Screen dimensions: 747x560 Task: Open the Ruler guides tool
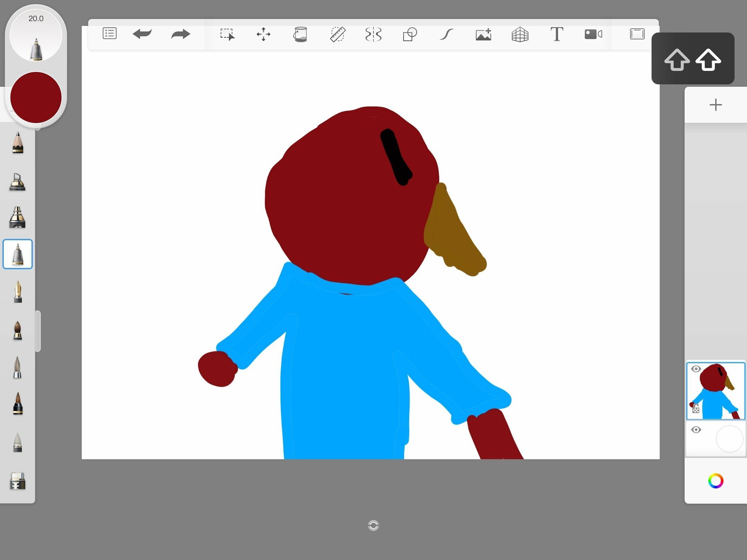click(337, 34)
